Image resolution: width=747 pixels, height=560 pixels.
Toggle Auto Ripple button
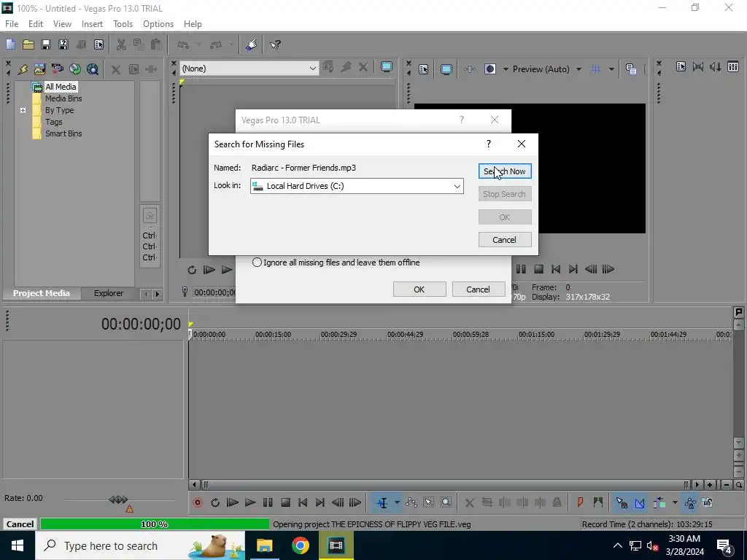pyautogui.click(x=659, y=502)
